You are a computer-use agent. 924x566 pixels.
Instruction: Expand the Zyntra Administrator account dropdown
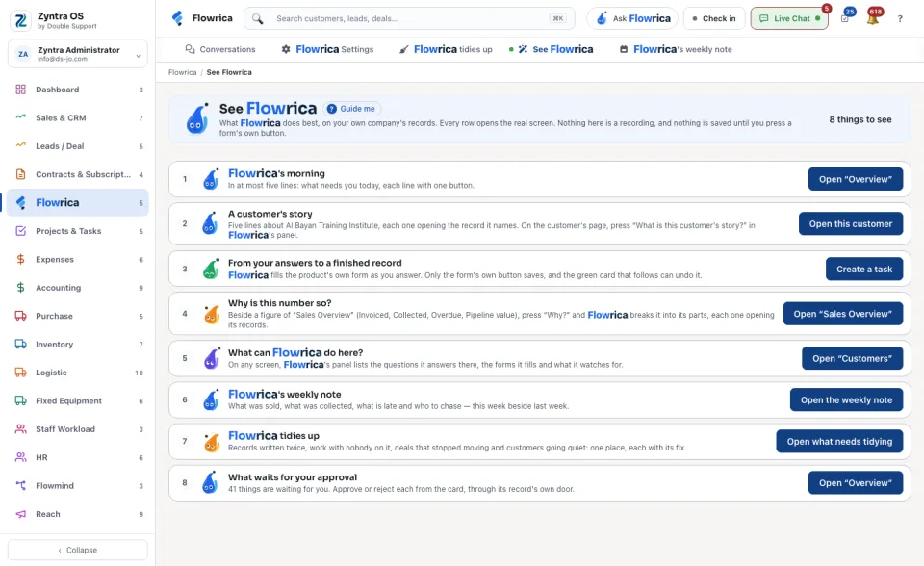point(78,54)
